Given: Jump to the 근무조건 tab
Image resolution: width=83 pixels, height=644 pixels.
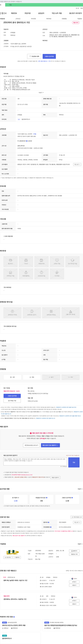Looking at the screenshot, I should tap(18, 19).
